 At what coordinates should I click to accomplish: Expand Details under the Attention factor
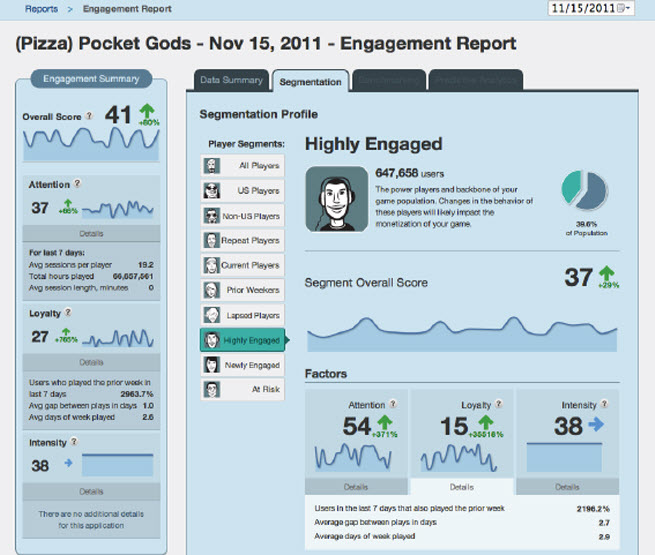(356, 487)
